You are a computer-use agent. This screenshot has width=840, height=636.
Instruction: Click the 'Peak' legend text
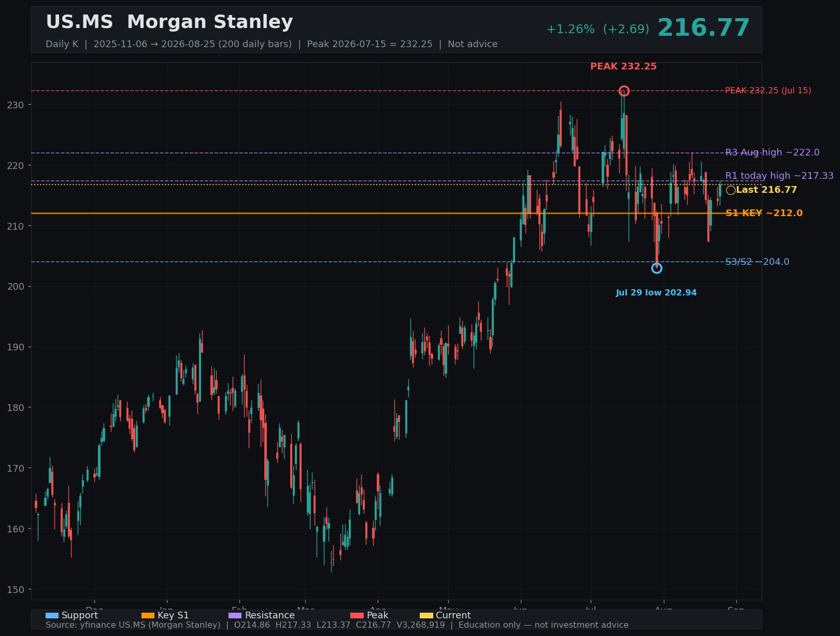pos(378,615)
